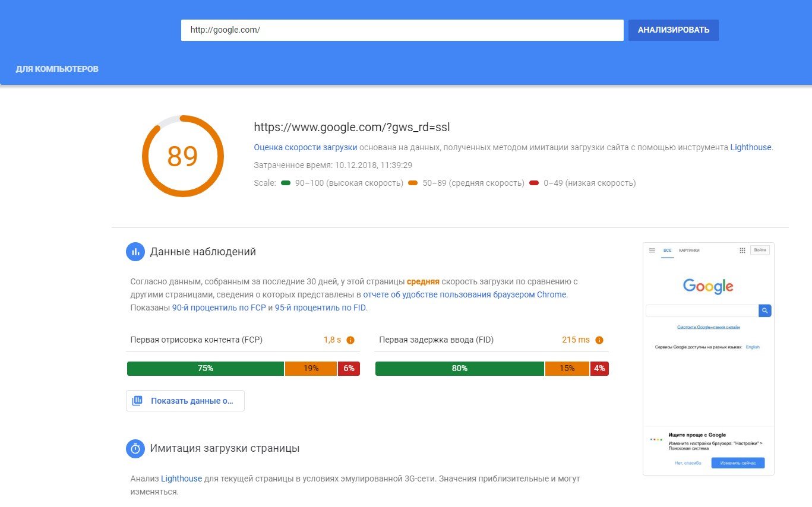Open the Lighthouse link in the score description
Screen dimensions: 812x507
coord(751,147)
